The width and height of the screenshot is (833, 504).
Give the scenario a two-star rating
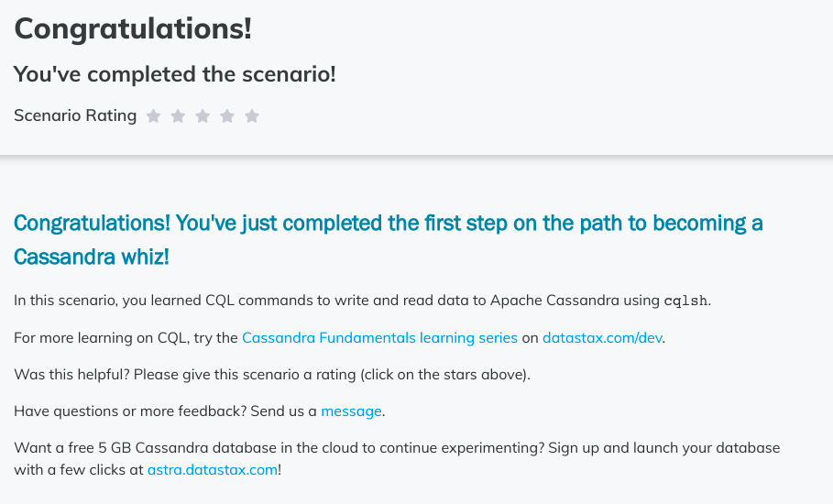(178, 115)
